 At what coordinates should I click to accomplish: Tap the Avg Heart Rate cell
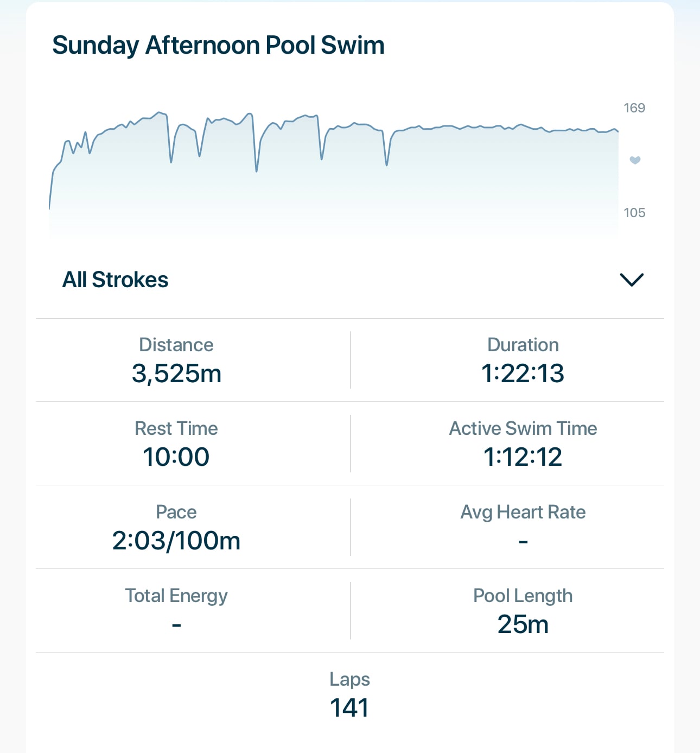[523, 527]
